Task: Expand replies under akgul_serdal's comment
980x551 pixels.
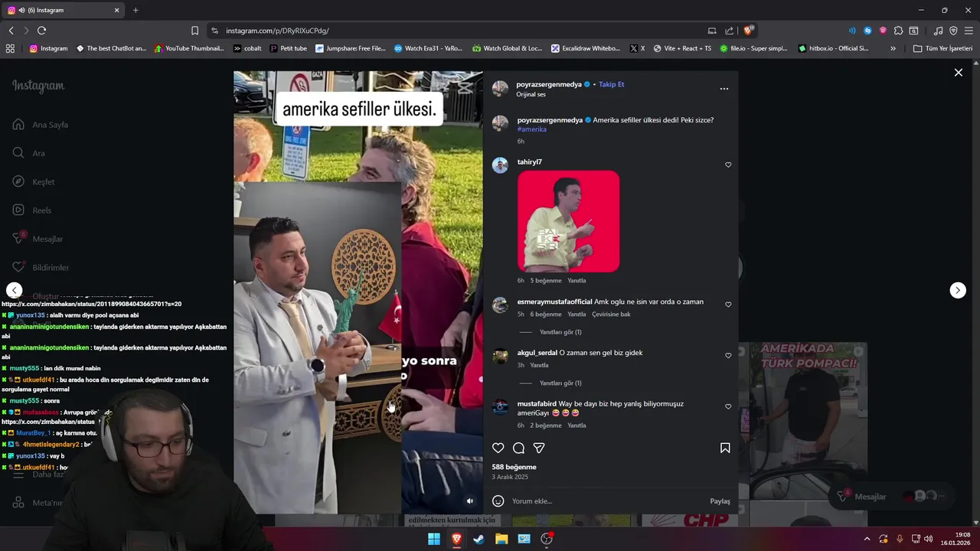Action: pos(560,383)
